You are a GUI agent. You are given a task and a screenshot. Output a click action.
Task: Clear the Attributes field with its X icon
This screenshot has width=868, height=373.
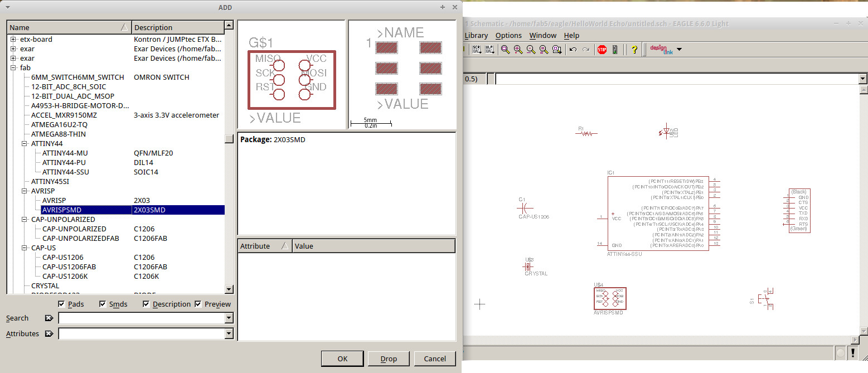coord(49,334)
